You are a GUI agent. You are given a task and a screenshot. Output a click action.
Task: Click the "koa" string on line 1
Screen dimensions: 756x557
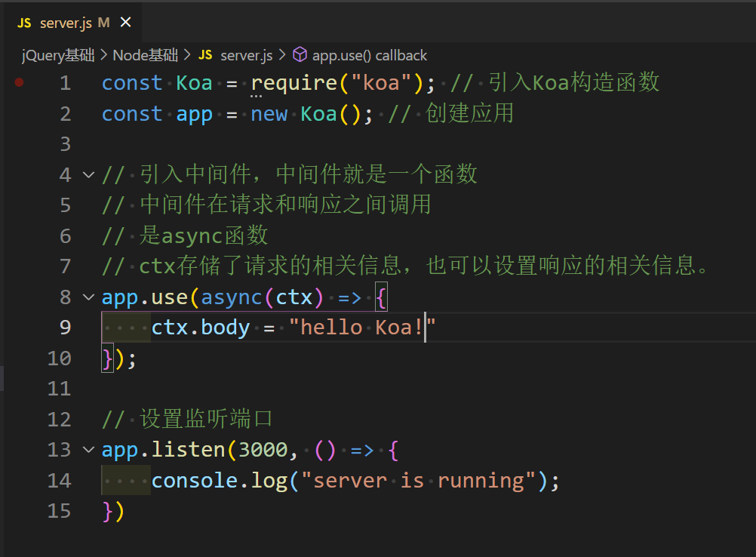[x=381, y=83]
